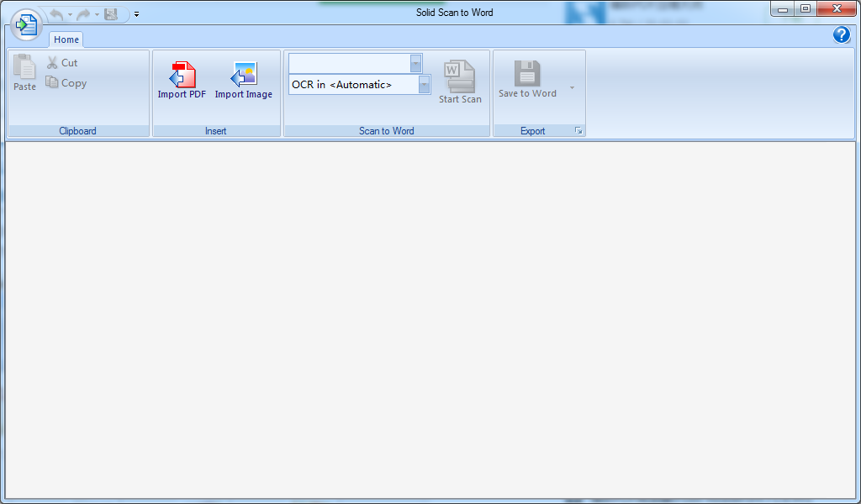Open the Export group dialog launcher

(x=578, y=130)
